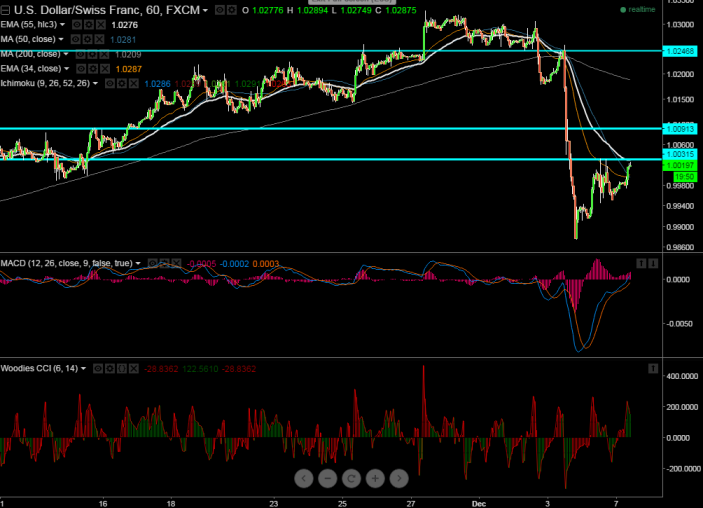
Task: Remove the EMA (34, close) indicator
Action: click(105, 69)
